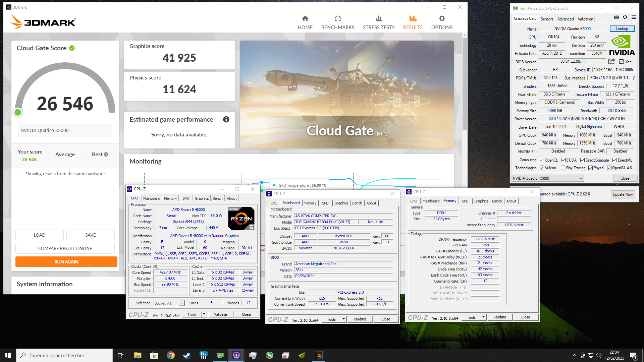
Task: Open the GPU-Z taskbar icon
Action: click(220, 355)
